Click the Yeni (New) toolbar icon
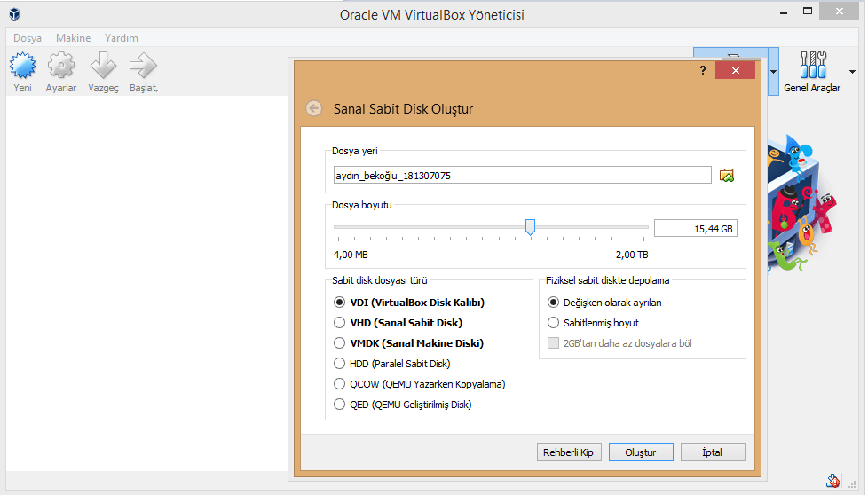 pyautogui.click(x=23, y=66)
